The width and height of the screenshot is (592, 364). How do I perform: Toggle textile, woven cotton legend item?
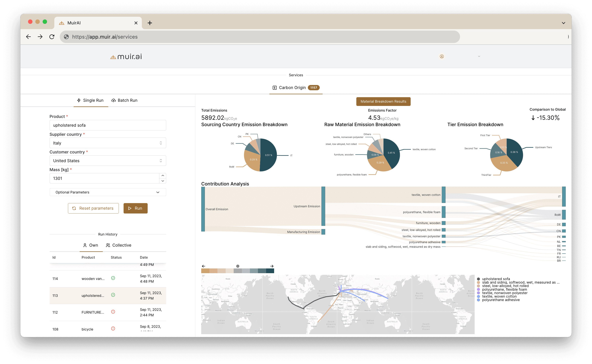[x=499, y=296]
